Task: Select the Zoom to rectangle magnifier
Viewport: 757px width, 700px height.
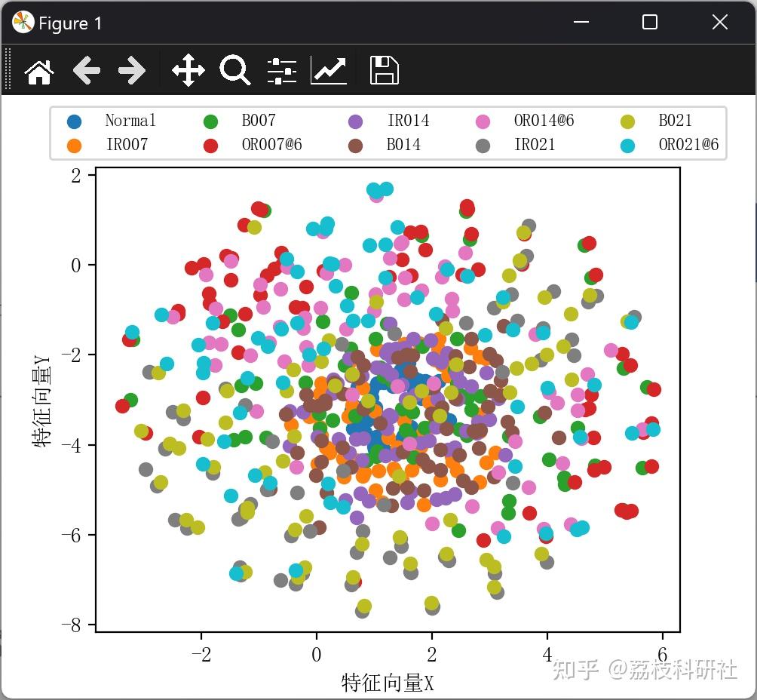Action: coord(234,71)
